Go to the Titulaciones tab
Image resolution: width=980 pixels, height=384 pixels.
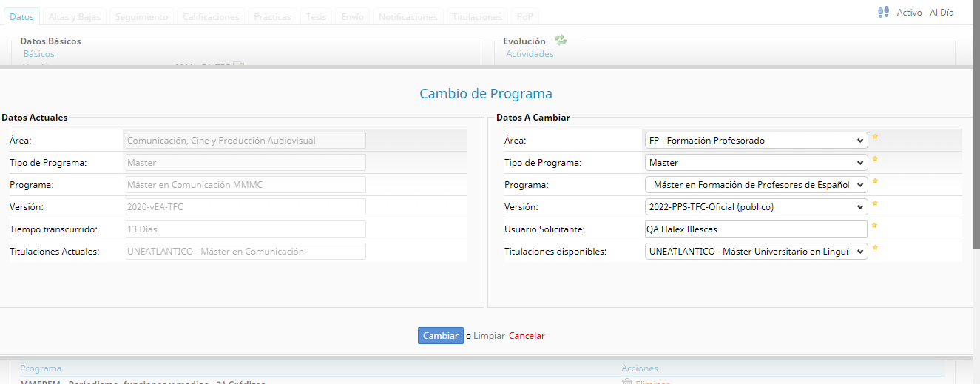click(x=477, y=16)
